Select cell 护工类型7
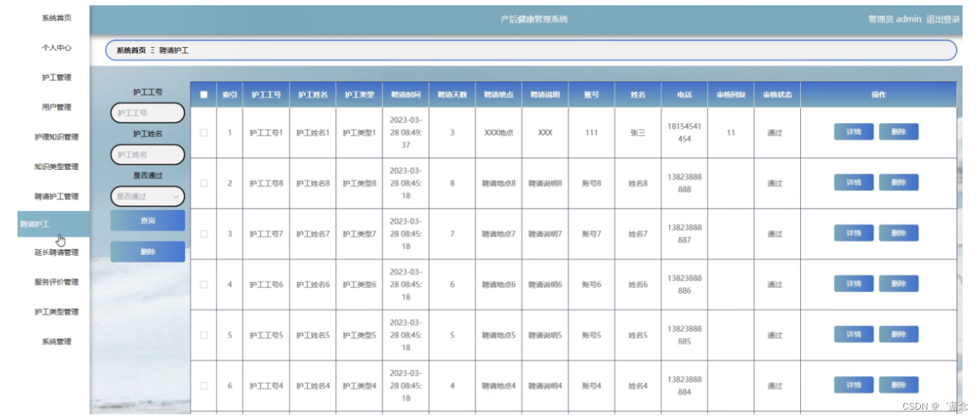Viewport: 980px width, 418px height. click(x=360, y=234)
